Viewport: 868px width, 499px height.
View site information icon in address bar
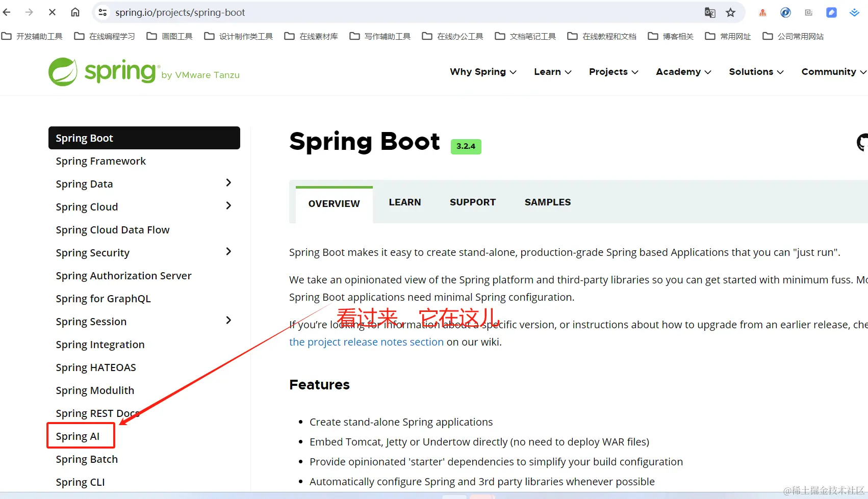[103, 12]
